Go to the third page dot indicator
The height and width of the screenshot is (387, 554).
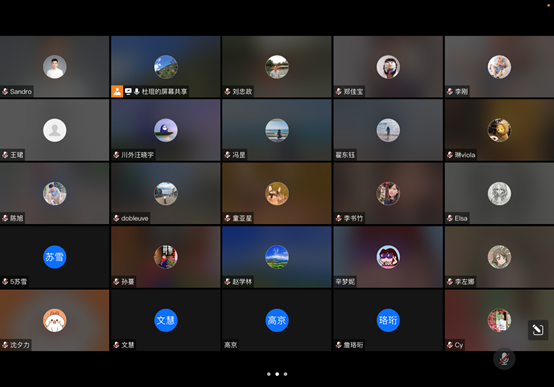pos(285,374)
